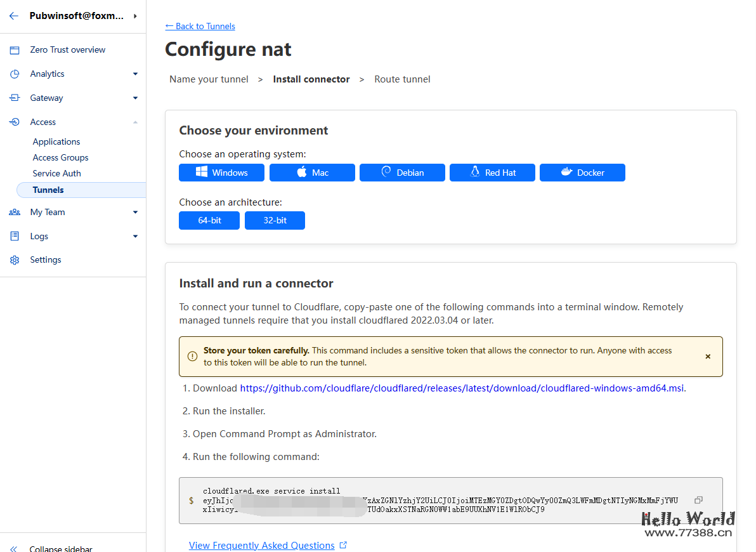756x552 pixels.
Task: Expand the Analytics menu dropdown arrow
Action: pos(135,74)
